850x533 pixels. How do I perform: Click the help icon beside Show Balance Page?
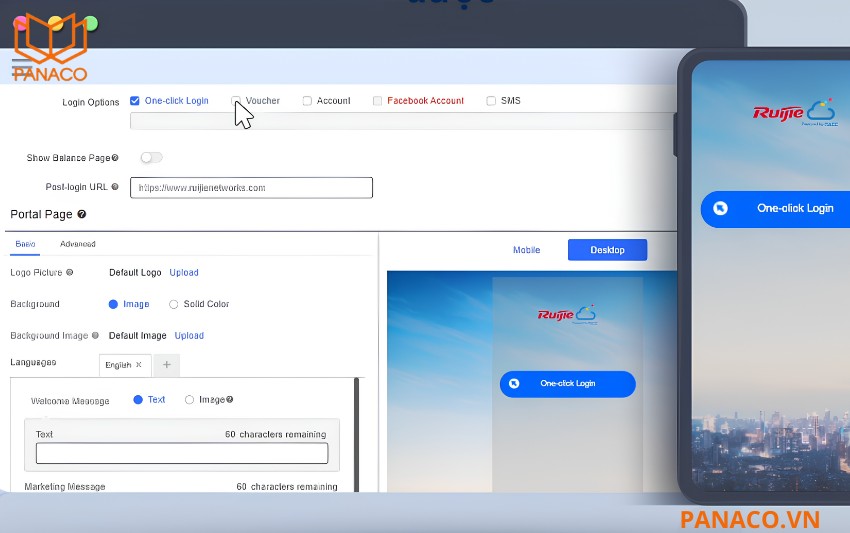pos(115,158)
